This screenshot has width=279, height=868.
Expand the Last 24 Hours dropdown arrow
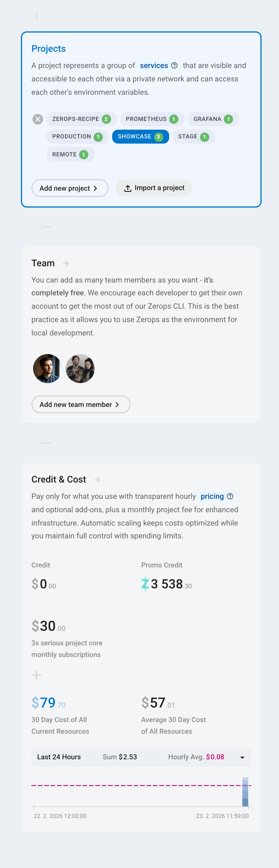(242, 758)
